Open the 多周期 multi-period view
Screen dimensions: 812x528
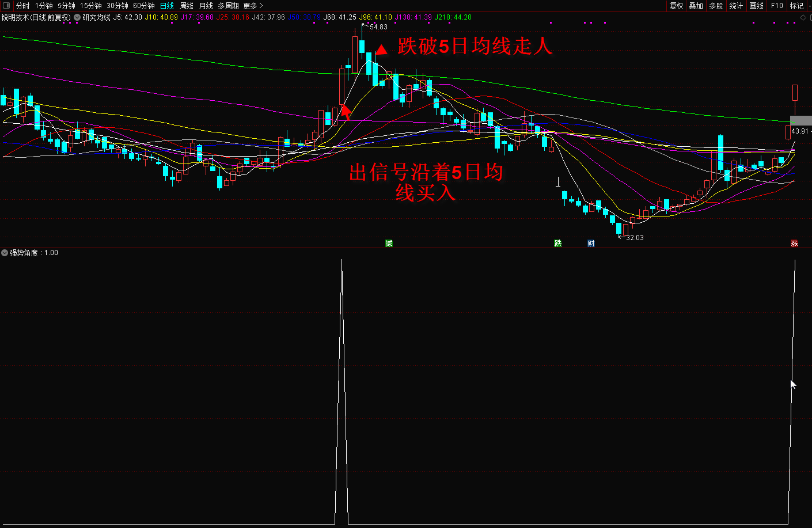(x=228, y=6)
